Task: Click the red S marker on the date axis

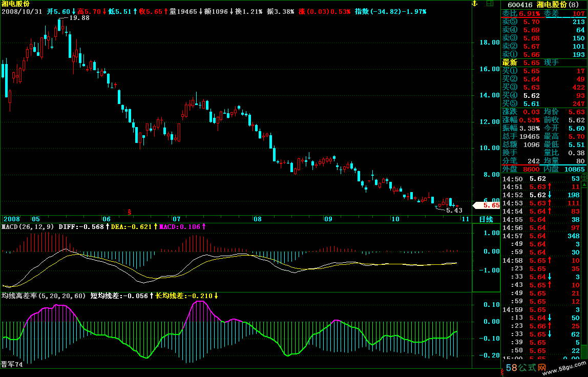Action: pyautogui.click(x=130, y=212)
